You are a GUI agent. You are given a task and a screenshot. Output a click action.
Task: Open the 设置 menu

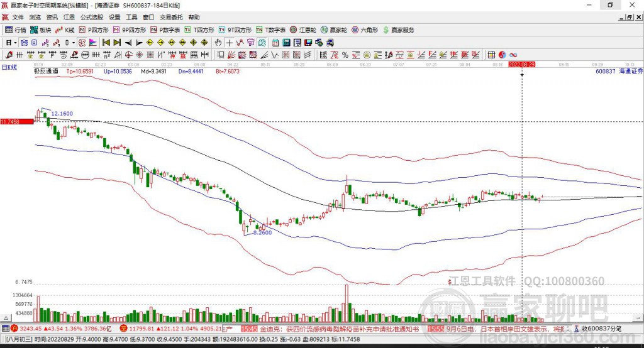click(114, 17)
